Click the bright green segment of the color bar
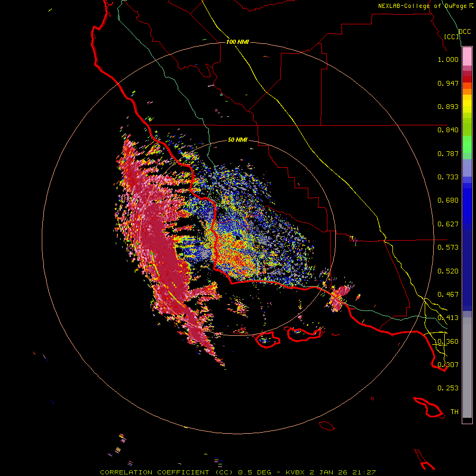Image resolution: width=476 pixels, height=476 pixels. coord(467,144)
